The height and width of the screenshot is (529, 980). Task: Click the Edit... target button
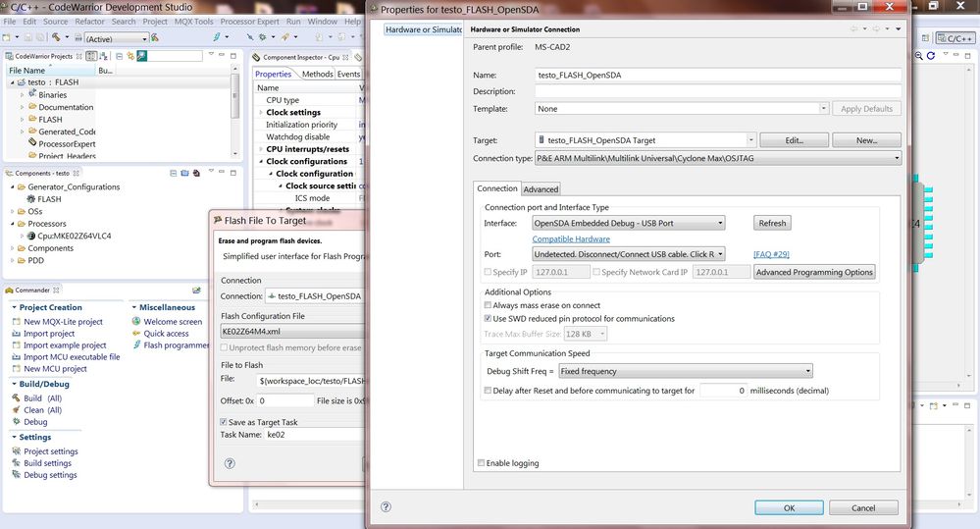pos(794,140)
